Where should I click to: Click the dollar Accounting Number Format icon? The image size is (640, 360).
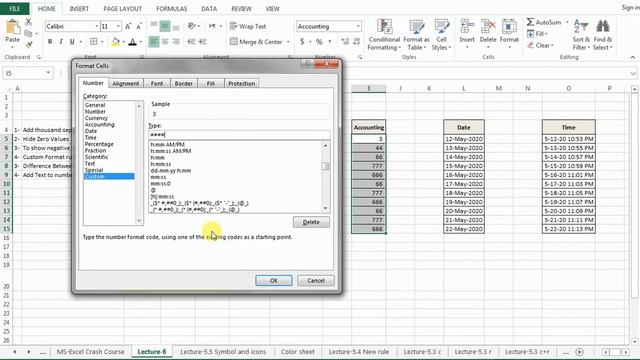coord(302,42)
